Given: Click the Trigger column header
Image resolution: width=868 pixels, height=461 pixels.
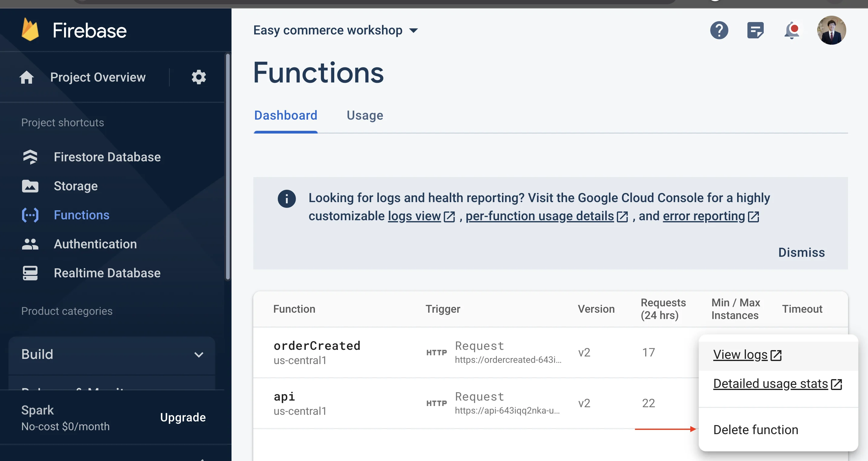Looking at the screenshot, I should click(443, 309).
